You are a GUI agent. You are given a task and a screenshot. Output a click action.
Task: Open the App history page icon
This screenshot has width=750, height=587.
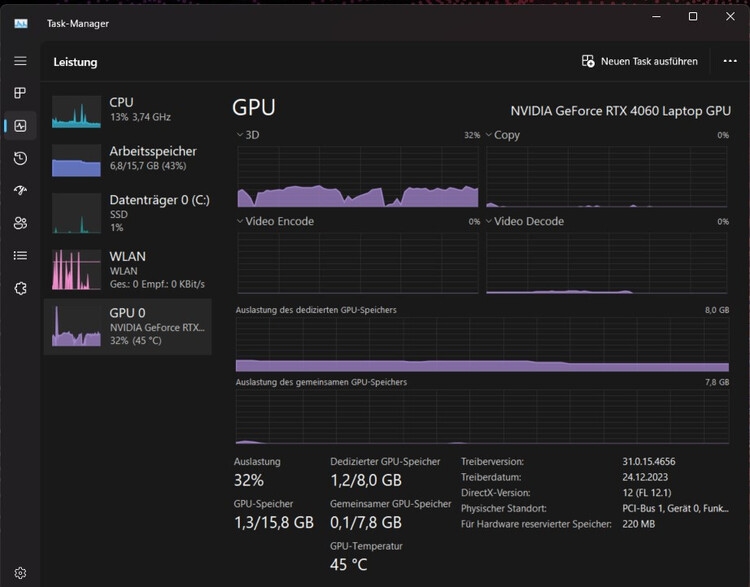[20, 158]
